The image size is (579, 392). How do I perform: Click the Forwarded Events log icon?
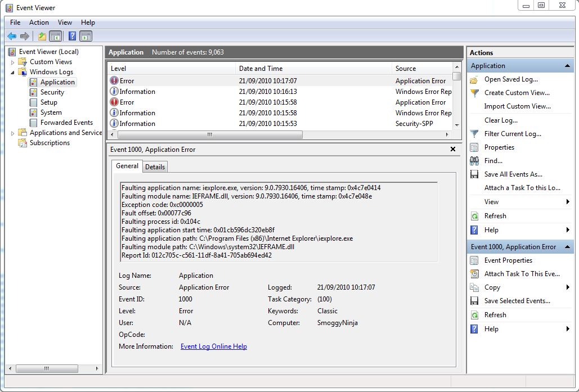click(x=33, y=123)
